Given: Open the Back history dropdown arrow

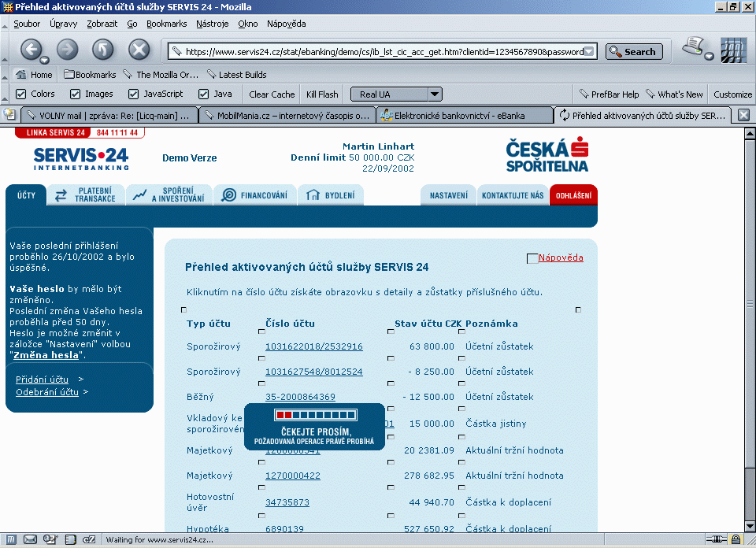Looking at the screenshot, I should point(44,61).
